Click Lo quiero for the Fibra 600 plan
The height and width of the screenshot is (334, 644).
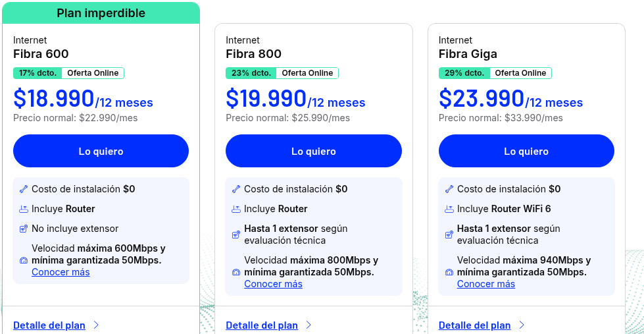[101, 151]
